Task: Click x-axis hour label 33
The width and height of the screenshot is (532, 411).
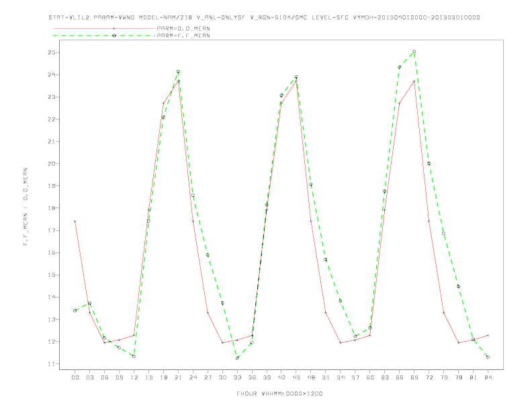Action: click(237, 377)
